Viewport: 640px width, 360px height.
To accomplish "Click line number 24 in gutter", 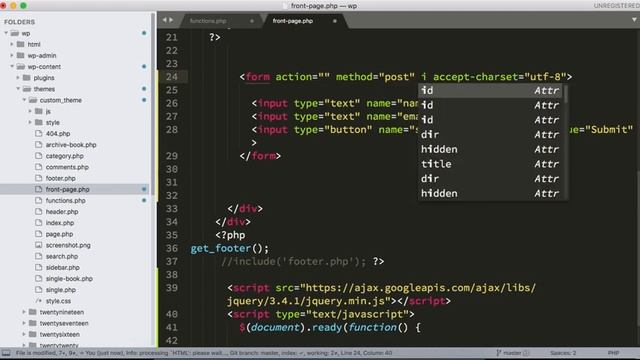I will click(x=171, y=77).
